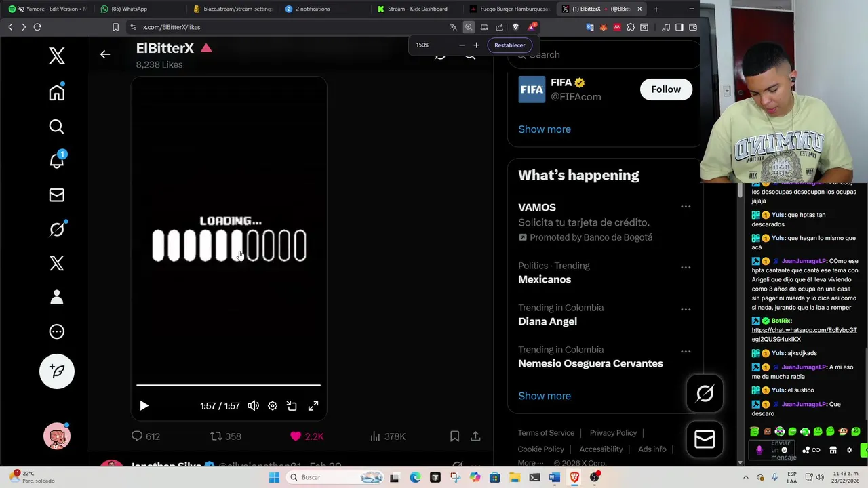Mute the video volume

253,405
